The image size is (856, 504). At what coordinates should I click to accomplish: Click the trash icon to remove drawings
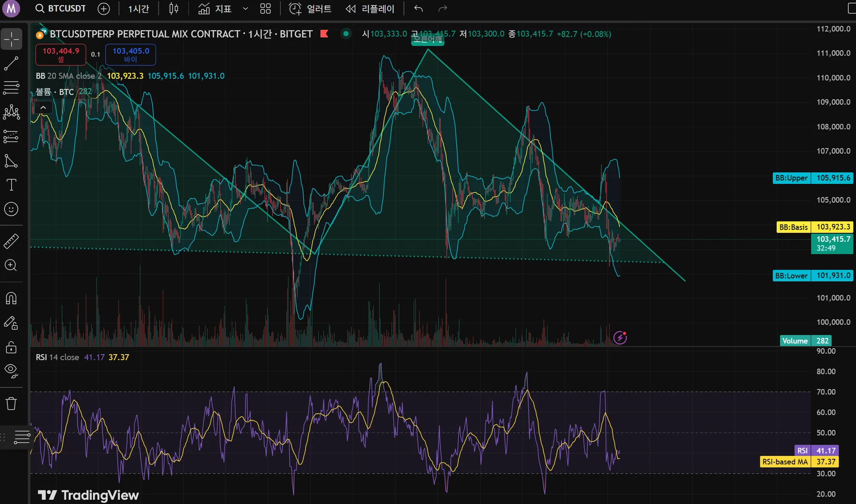[x=11, y=404]
